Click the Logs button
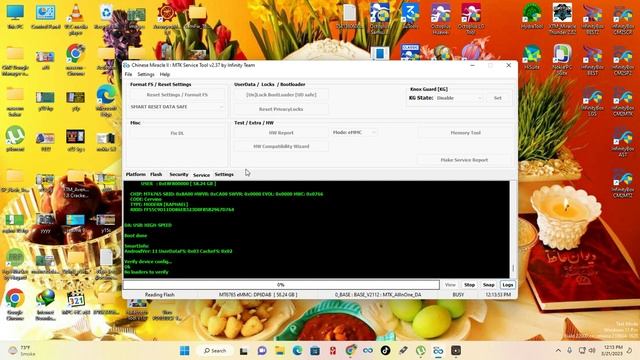Image resolution: width=640 pixels, height=360 pixels. (508, 285)
